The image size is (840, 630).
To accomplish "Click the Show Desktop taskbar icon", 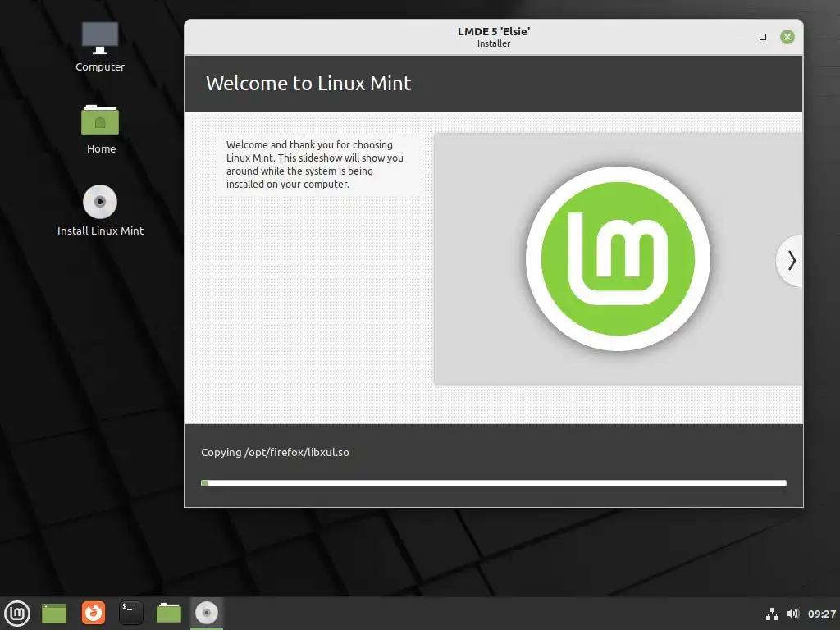I will coord(54,614).
